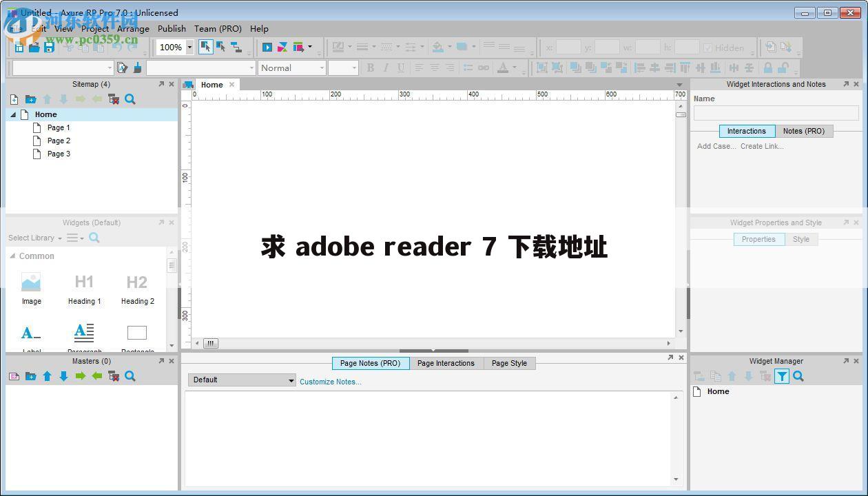Select Page 2 in Sitemap
The width and height of the screenshot is (868, 496).
coord(59,141)
